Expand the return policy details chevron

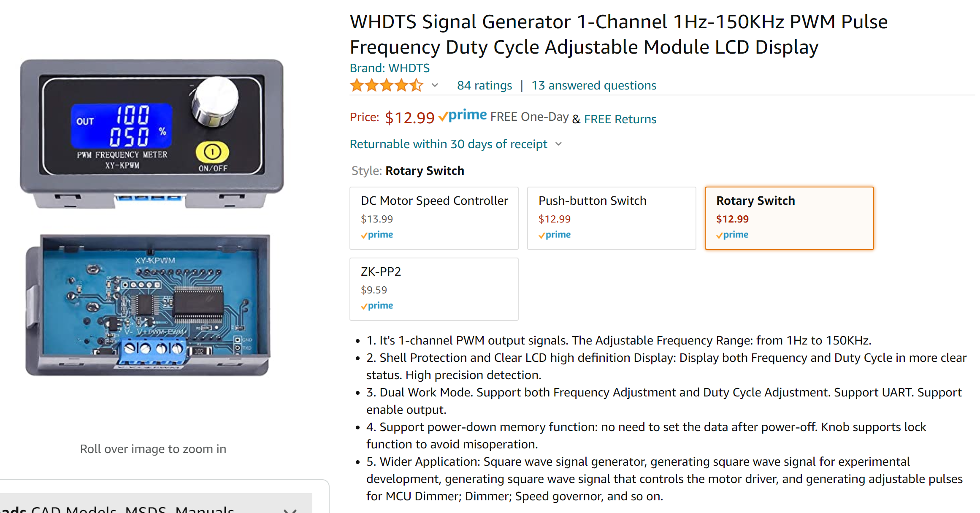tap(559, 144)
